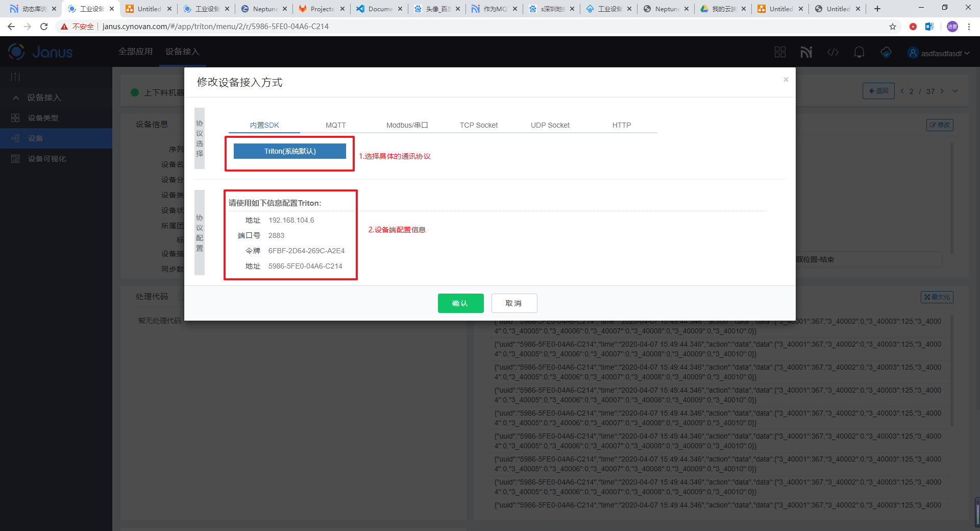Open the code brackets icon in header
The image size is (980, 531).
point(833,52)
